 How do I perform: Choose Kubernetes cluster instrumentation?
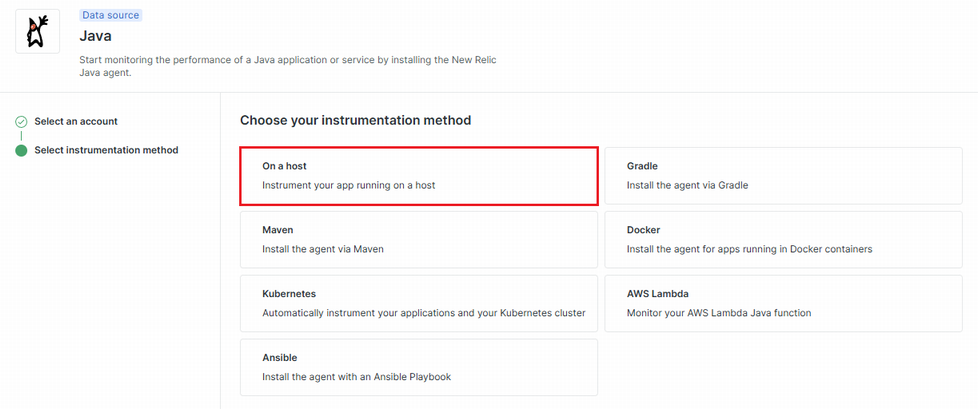coord(419,304)
